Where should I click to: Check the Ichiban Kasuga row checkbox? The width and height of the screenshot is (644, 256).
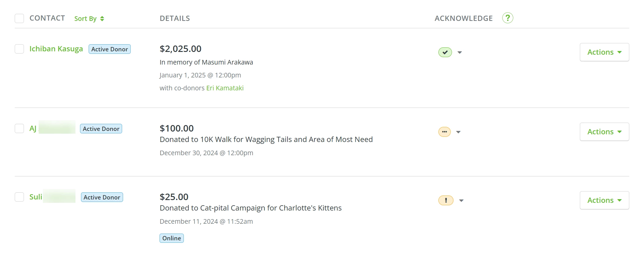(19, 49)
